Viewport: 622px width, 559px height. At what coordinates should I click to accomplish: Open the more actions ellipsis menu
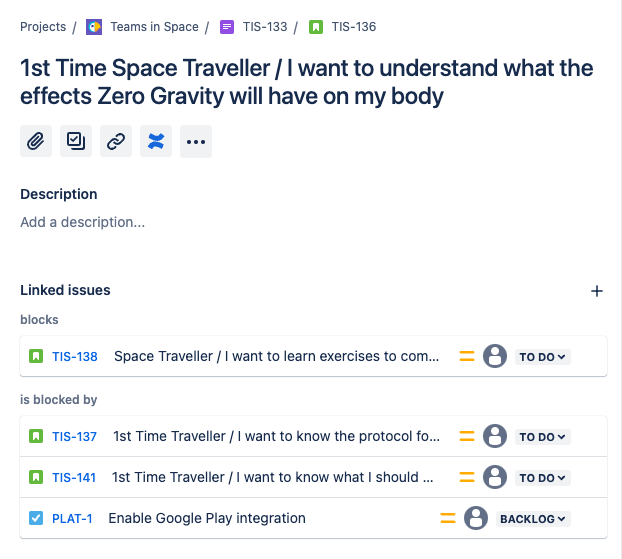click(x=196, y=141)
